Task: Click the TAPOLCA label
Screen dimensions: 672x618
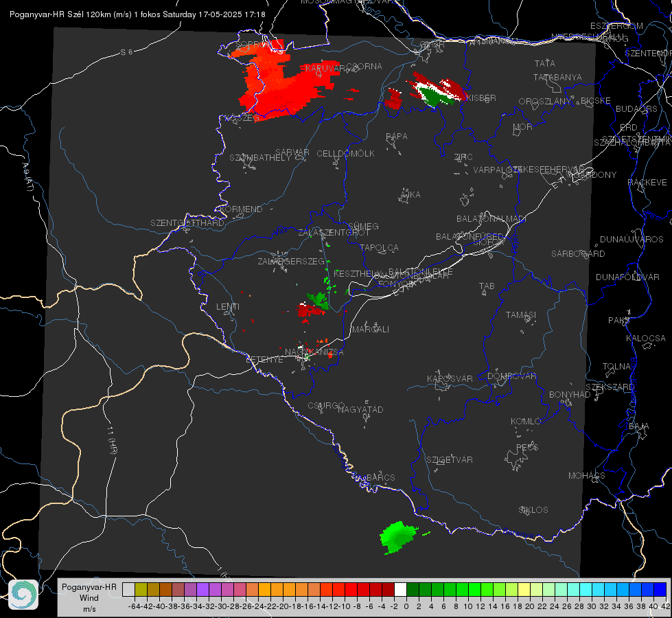Action: 379,247
